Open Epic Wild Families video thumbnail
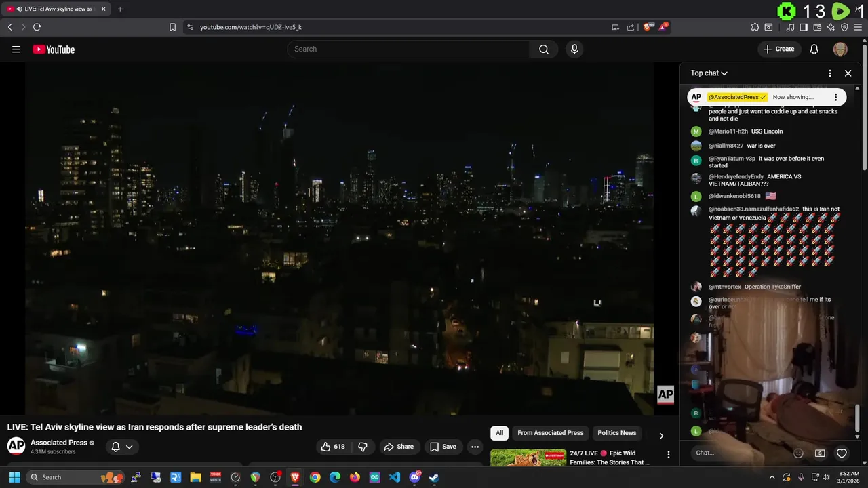The image size is (868, 488). (x=528, y=458)
